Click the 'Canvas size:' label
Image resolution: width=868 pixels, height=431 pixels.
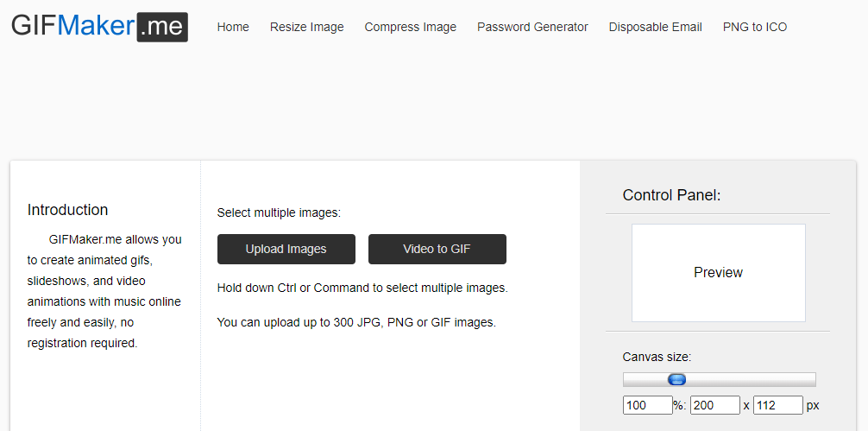click(x=657, y=357)
